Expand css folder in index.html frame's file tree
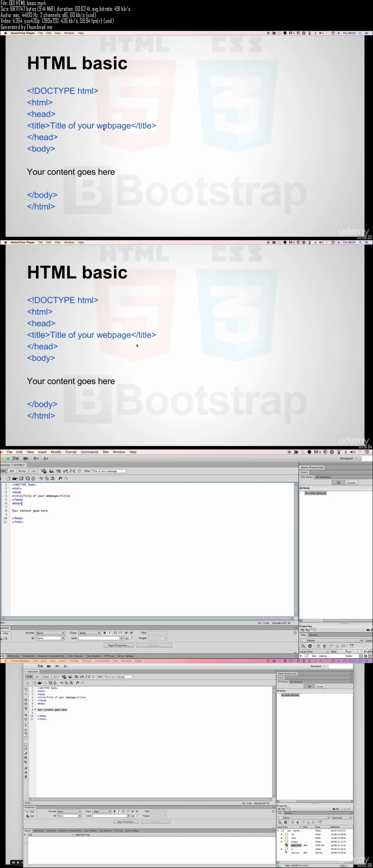Viewport: 373px width, 868px height. [x=282, y=834]
